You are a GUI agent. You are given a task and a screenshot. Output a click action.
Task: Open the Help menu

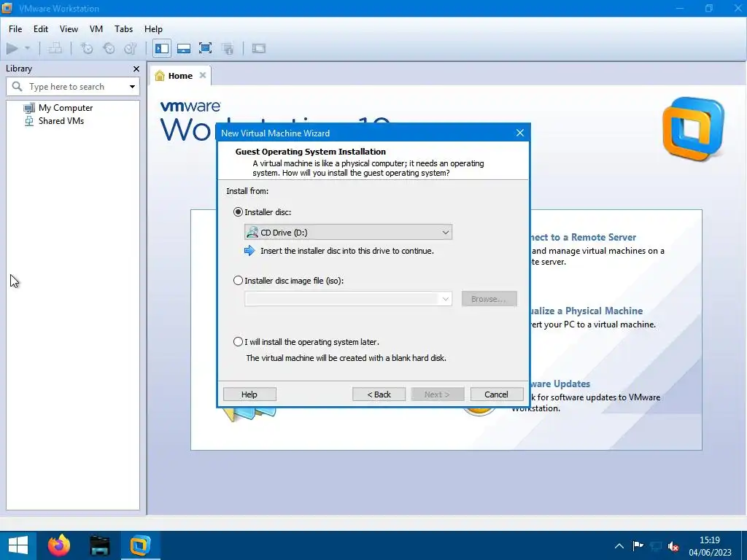point(153,29)
